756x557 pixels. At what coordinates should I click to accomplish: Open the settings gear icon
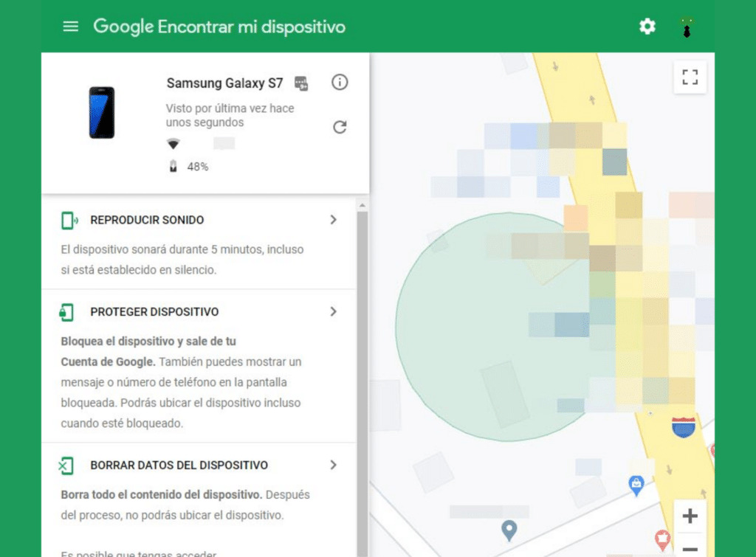pyautogui.click(x=647, y=26)
